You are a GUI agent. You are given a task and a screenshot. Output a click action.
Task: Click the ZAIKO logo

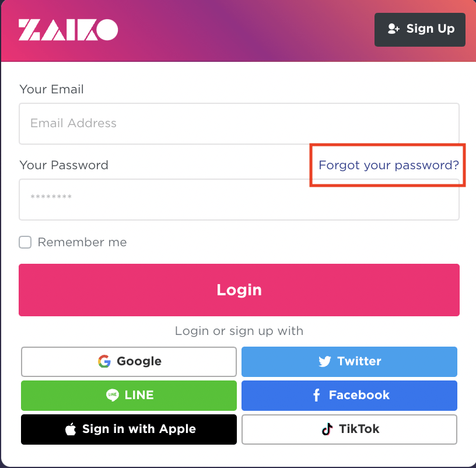68,30
